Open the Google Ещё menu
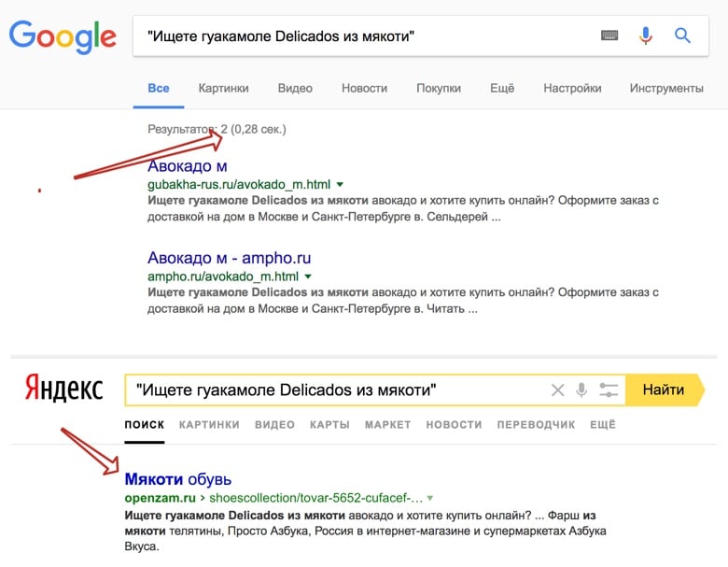The image size is (728, 567). [x=502, y=88]
